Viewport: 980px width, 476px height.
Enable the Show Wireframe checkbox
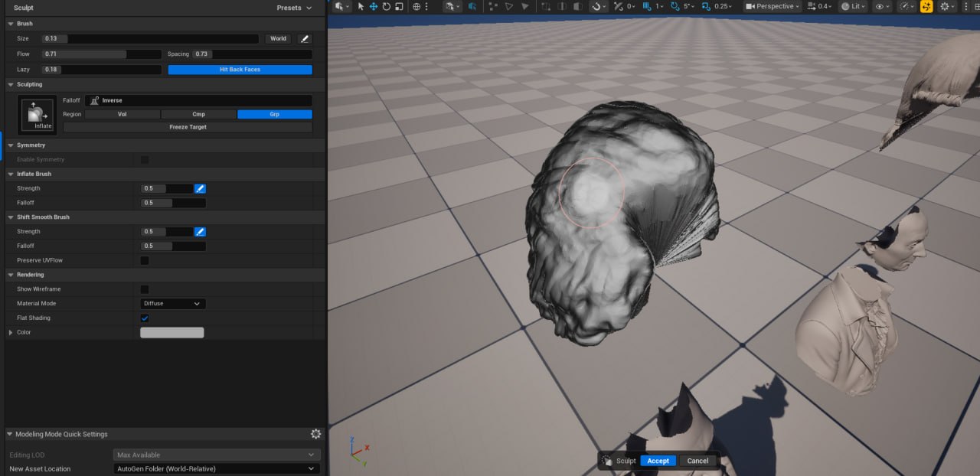(x=145, y=289)
